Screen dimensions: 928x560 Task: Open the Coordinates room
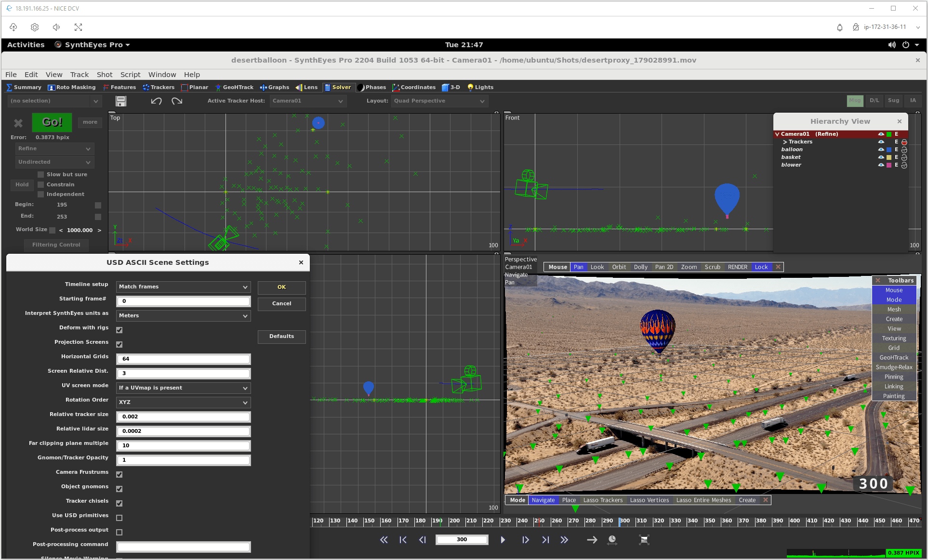(414, 87)
